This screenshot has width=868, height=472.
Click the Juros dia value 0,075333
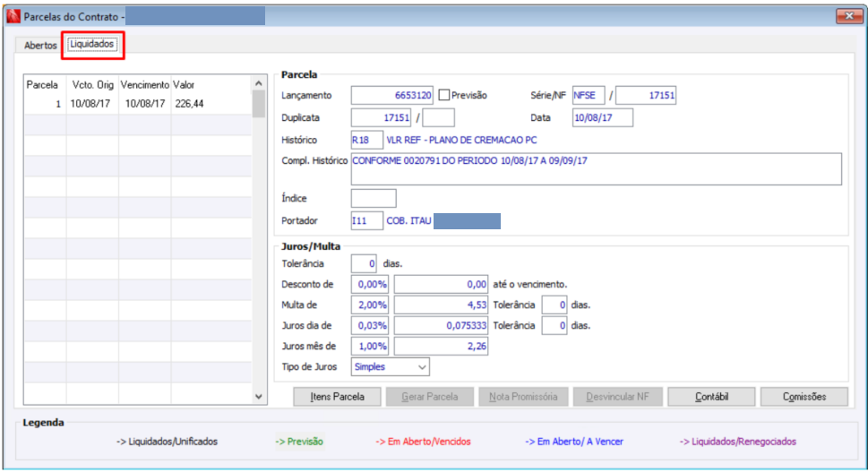pyautogui.click(x=442, y=325)
